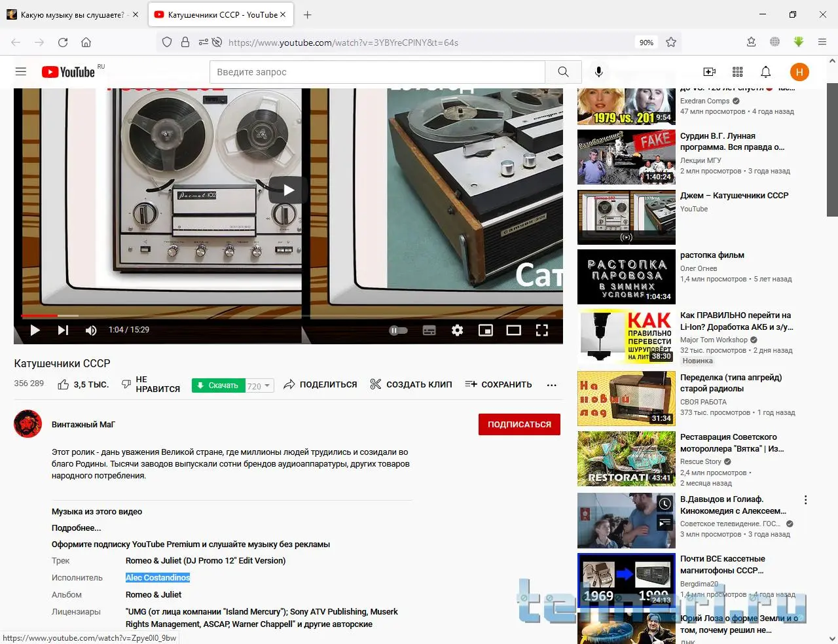Screen dimensions: 838x644
Task: Reset the 90% page zoom
Action: click(646, 43)
